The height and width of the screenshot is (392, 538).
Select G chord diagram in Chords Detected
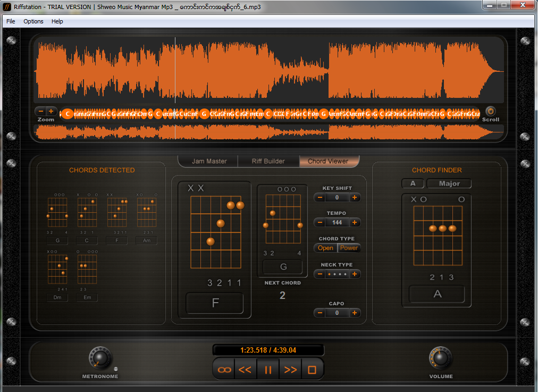tap(57, 212)
